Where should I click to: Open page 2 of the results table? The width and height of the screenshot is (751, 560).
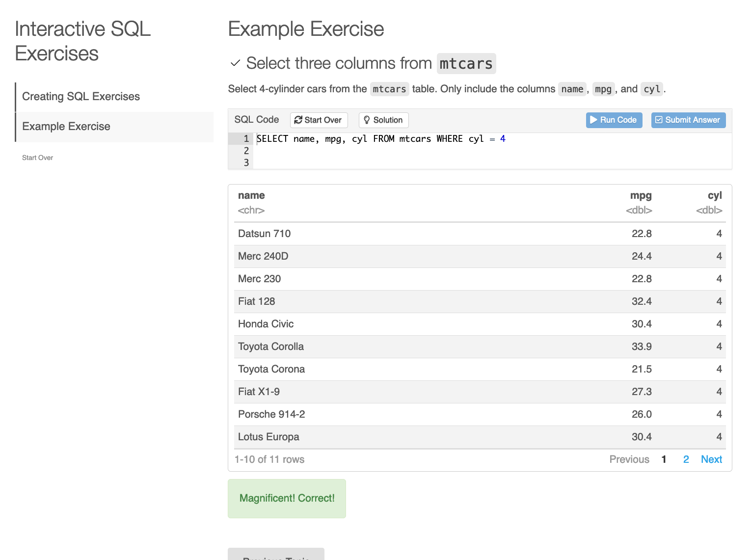[x=686, y=459]
